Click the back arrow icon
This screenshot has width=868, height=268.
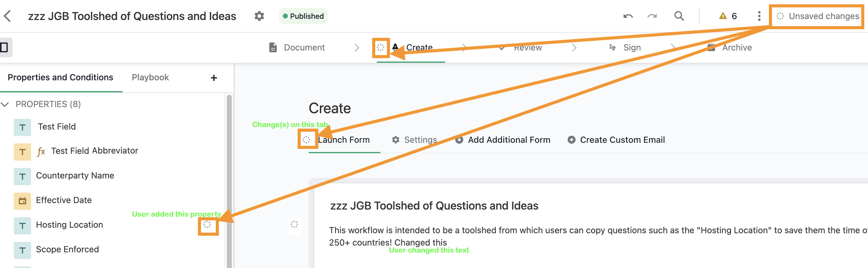click(7, 16)
